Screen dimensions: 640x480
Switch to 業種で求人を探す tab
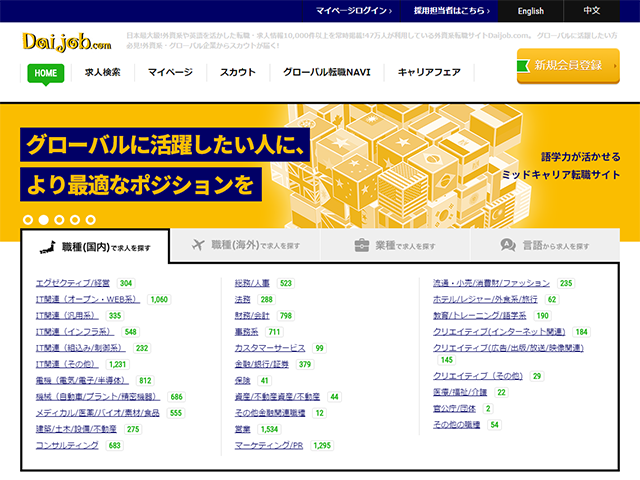coord(395,245)
